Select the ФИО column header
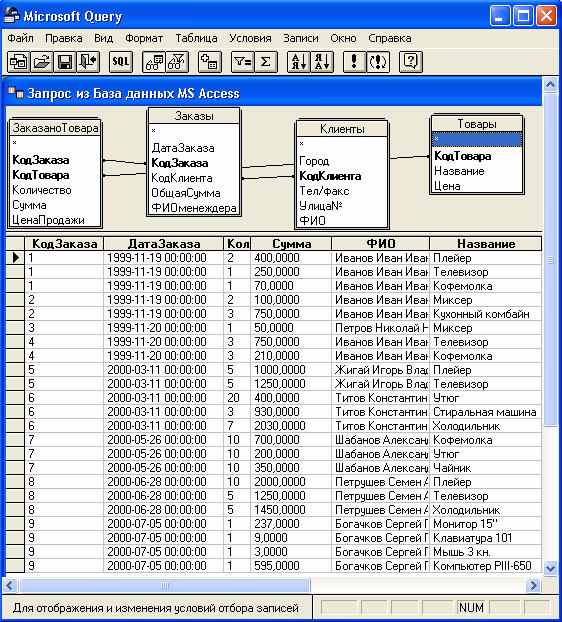This screenshot has height=622, width=562. click(x=381, y=244)
